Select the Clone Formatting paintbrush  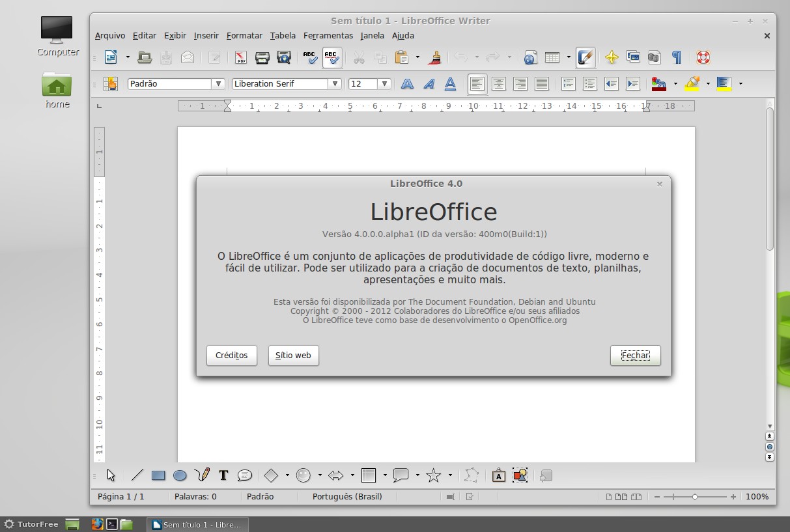[x=435, y=57]
